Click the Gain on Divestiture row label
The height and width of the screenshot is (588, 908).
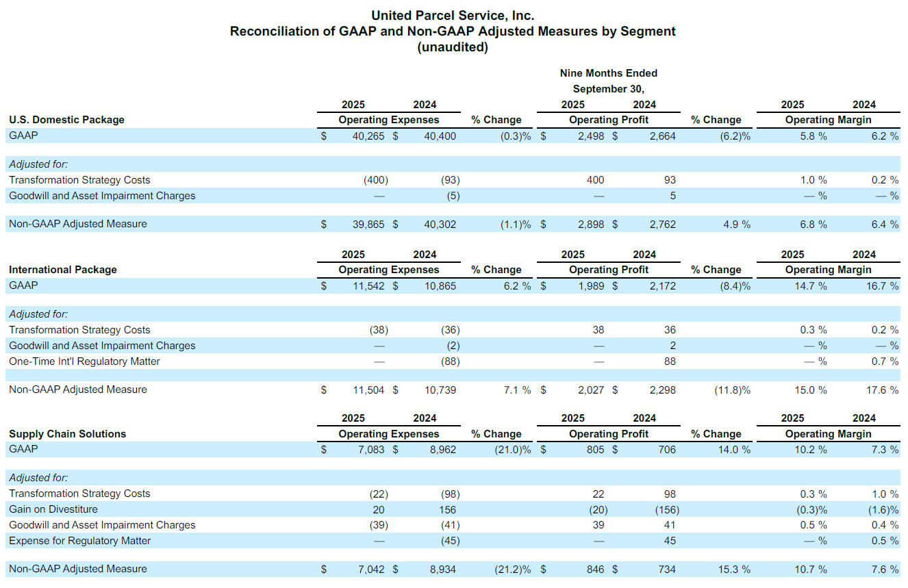click(53, 509)
